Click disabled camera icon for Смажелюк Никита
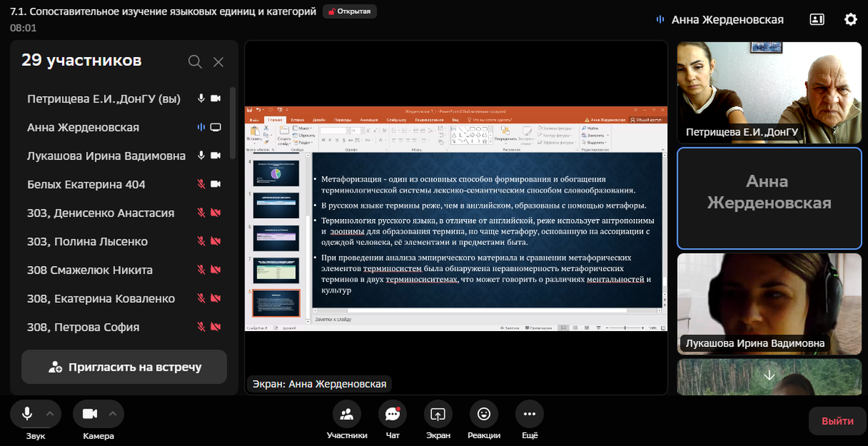This screenshot has height=446, width=868. pos(216,270)
